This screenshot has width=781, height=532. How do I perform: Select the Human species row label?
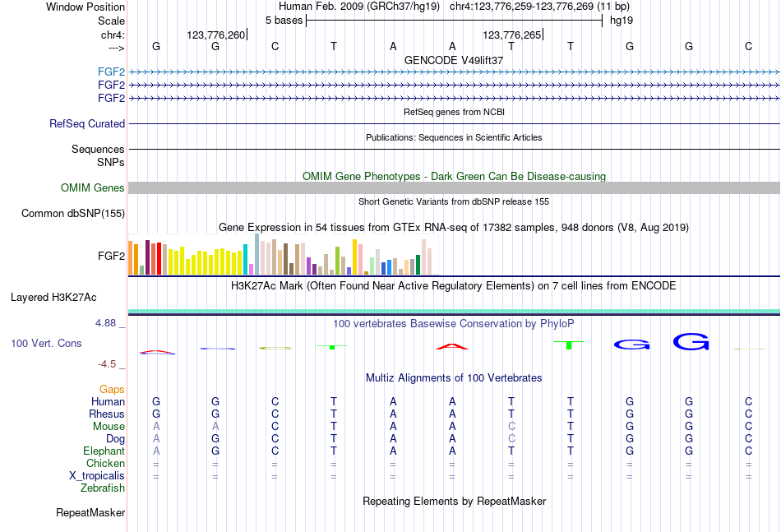(x=108, y=401)
